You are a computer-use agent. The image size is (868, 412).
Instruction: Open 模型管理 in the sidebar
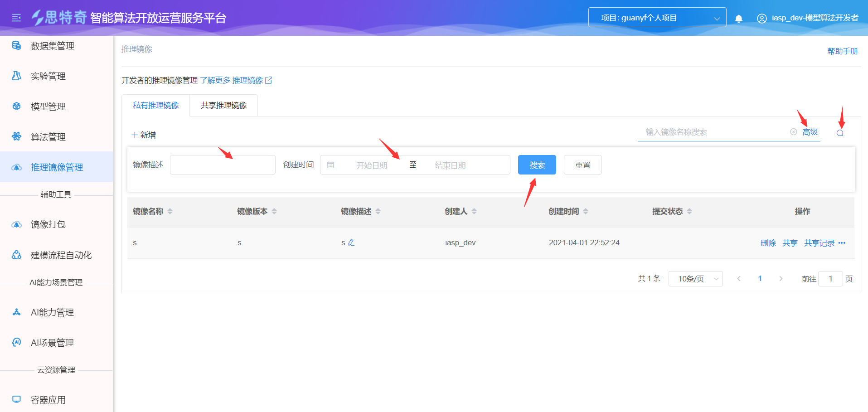coord(48,107)
